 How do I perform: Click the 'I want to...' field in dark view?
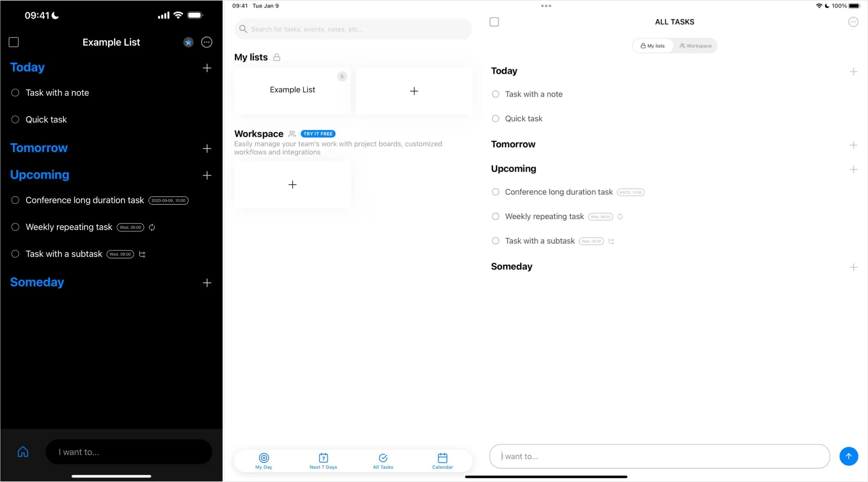pyautogui.click(x=129, y=452)
